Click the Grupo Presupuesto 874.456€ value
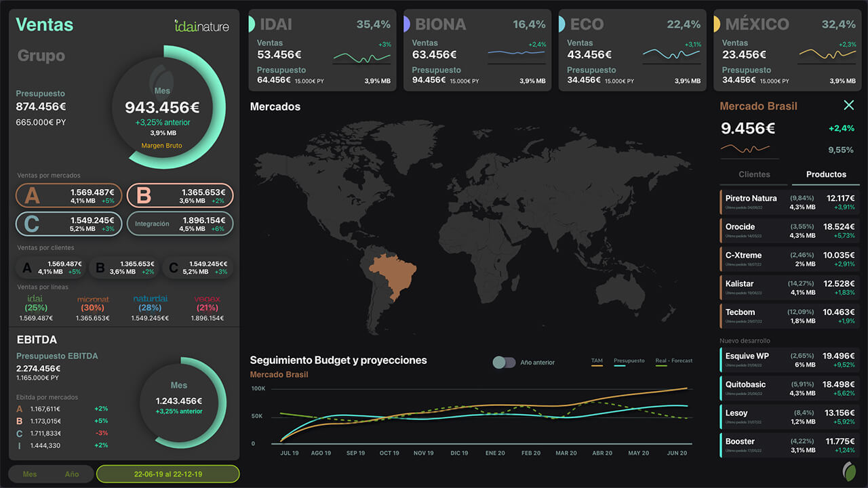The image size is (868, 488). click(x=41, y=106)
